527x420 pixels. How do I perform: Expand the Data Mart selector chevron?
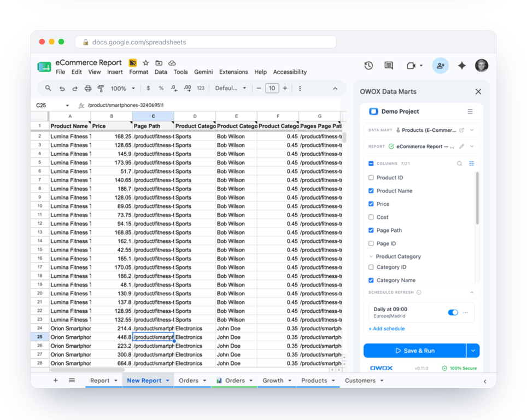pyautogui.click(x=472, y=130)
